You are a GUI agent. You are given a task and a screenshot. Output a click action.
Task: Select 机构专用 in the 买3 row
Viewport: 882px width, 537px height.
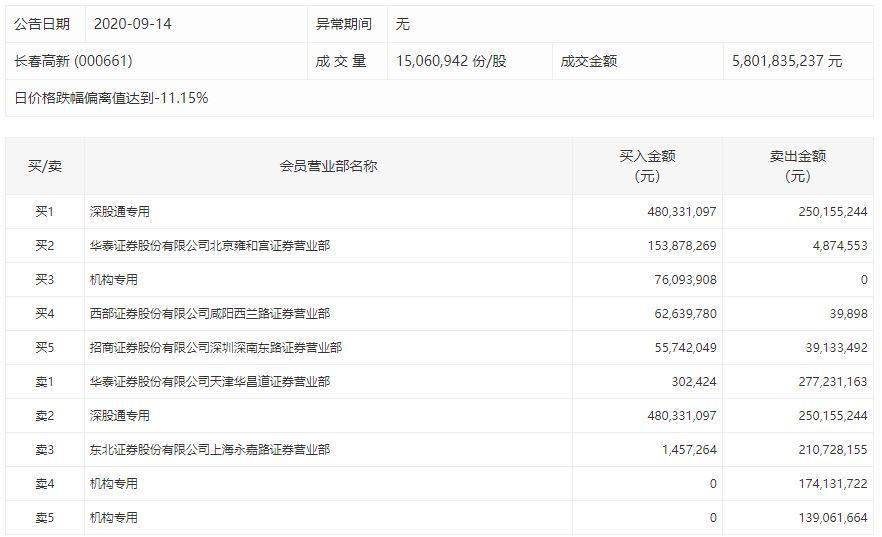[x=114, y=279]
